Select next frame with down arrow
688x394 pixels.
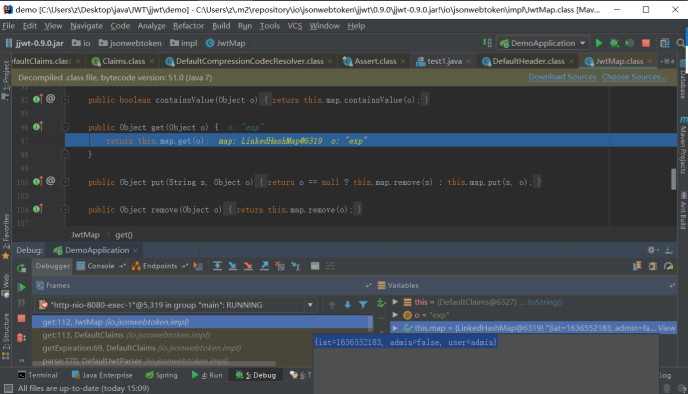coord(348,304)
